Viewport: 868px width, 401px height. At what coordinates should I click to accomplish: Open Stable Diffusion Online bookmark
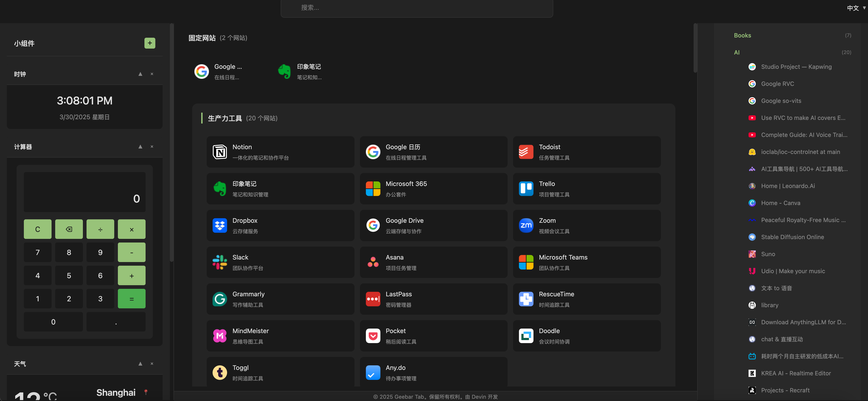(792, 237)
